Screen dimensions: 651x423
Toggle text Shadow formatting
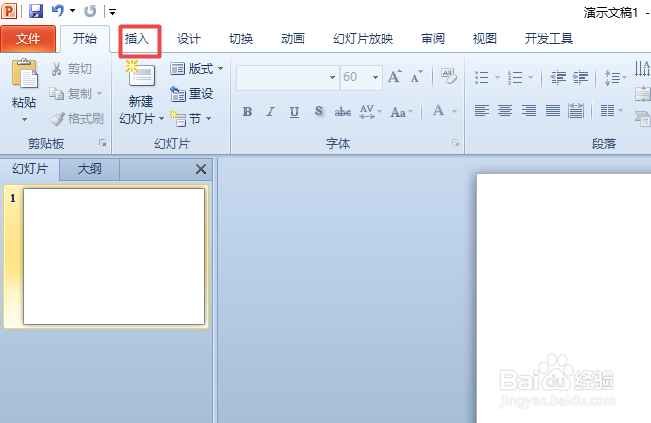tap(318, 111)
